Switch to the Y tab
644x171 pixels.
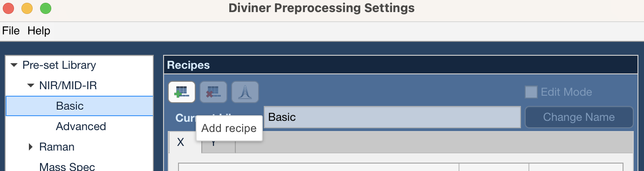coord(219,146)
